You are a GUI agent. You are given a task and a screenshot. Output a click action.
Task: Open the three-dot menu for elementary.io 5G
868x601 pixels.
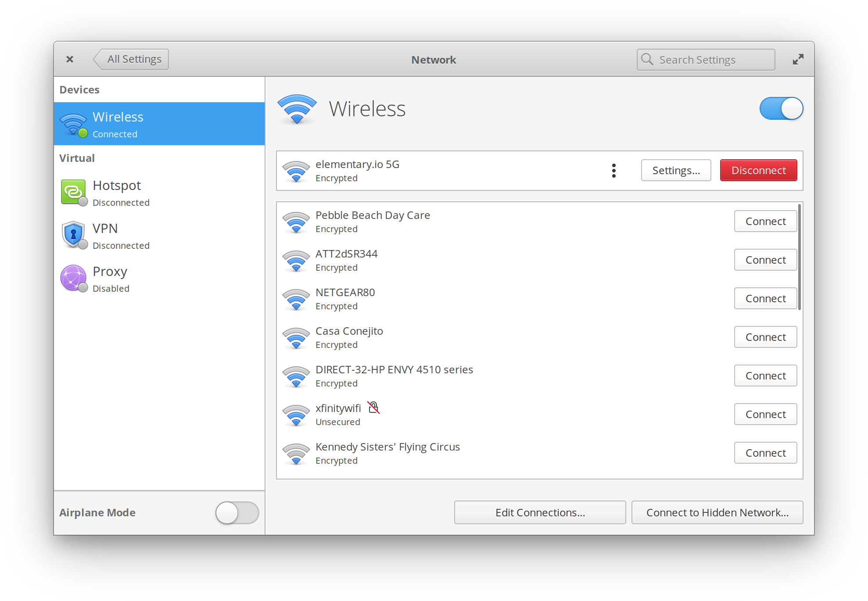[613, 171]
